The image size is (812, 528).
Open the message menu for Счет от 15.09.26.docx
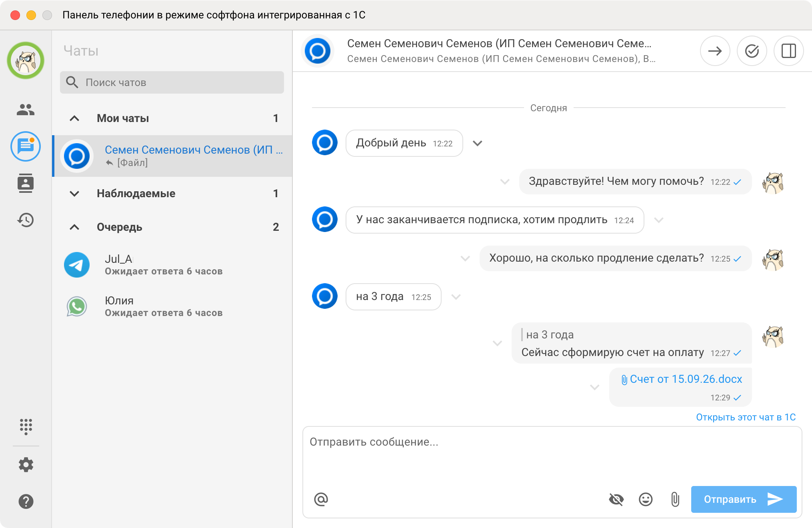595,387
